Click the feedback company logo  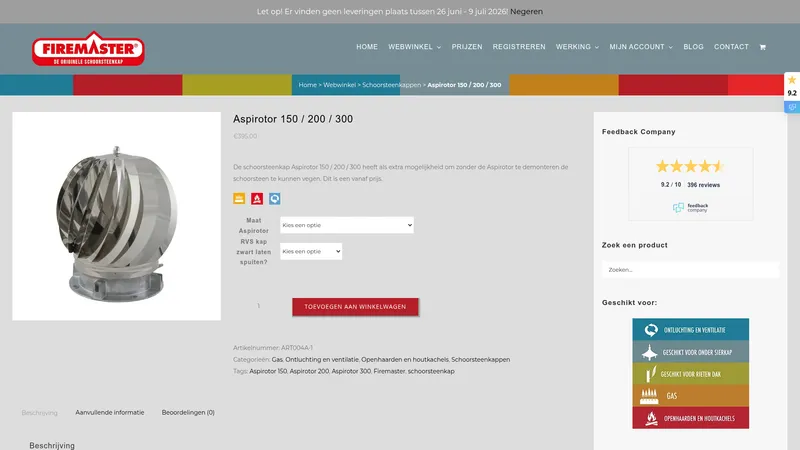690,208
